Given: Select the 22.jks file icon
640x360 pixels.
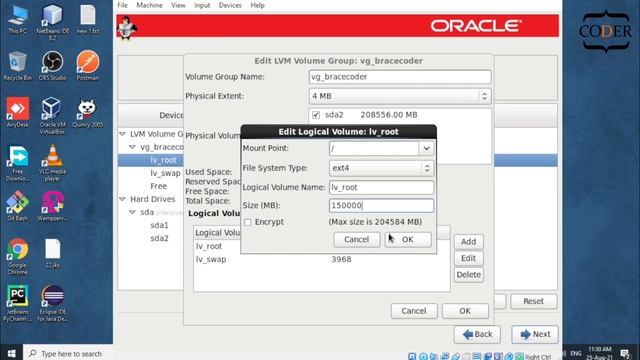Looking at the screenshot, I should point(53,253).
